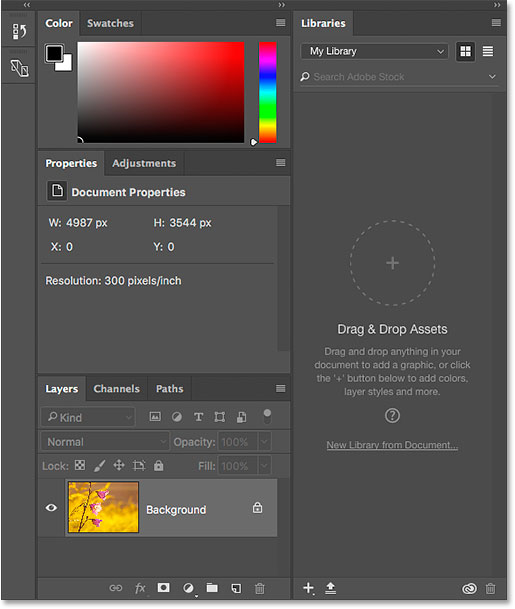Screen dimensions: 515x609
Task: Open the Kind filter dropdown
Action: 88,417
